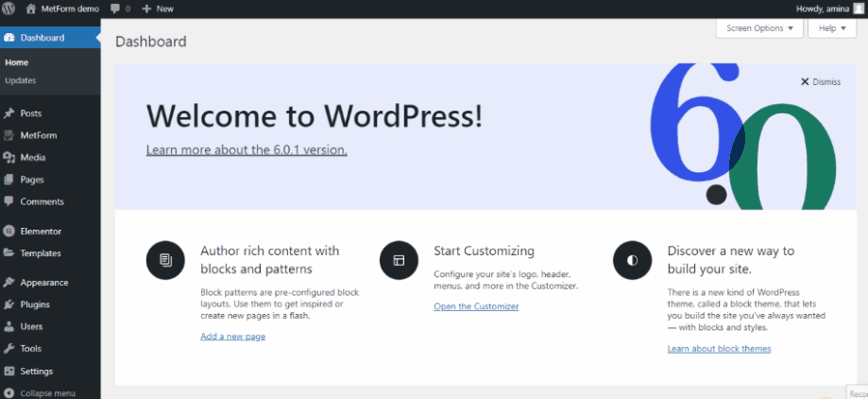Click the Appearance paintbrush icon
Screen dimensions: 868x399
coord(9,282)
